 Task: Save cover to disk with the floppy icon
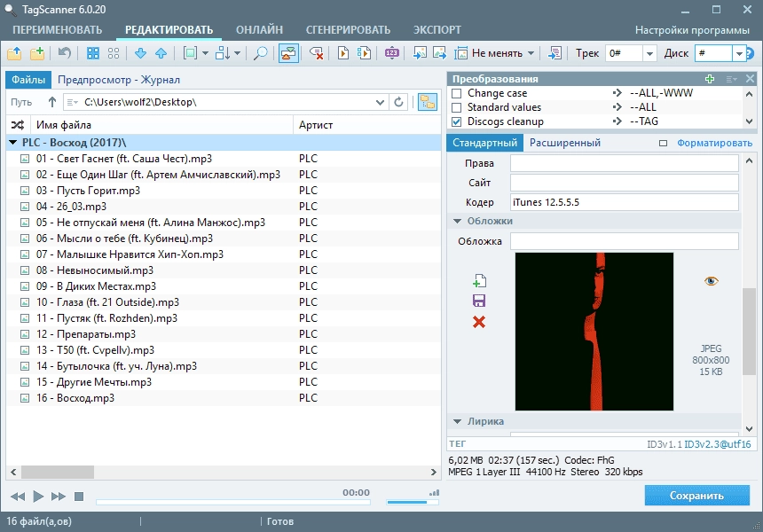pos(479,301)
